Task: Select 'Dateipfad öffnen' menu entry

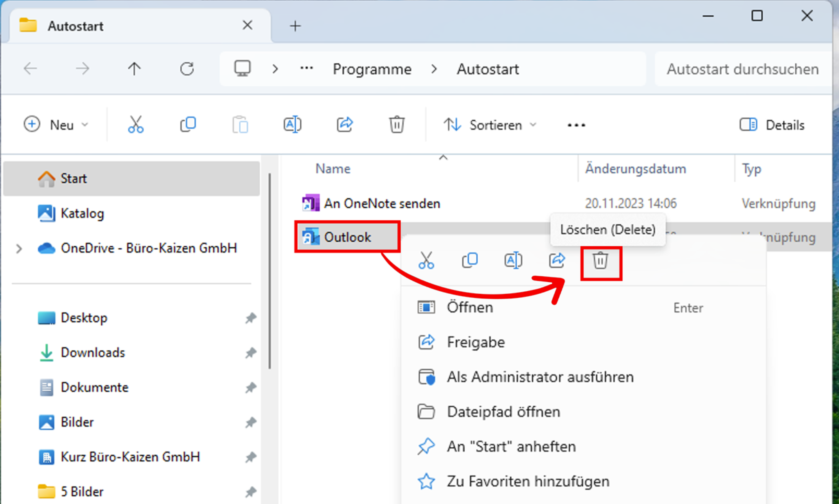Action: click(503, 412)
